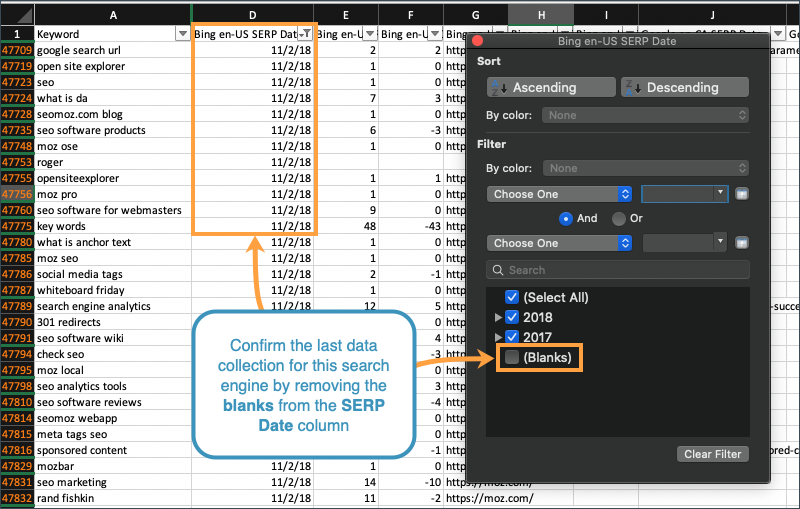This screenshot has width=800, height=509.
Task: Open the filter arrow in column E header
Action: coord(374,34)
